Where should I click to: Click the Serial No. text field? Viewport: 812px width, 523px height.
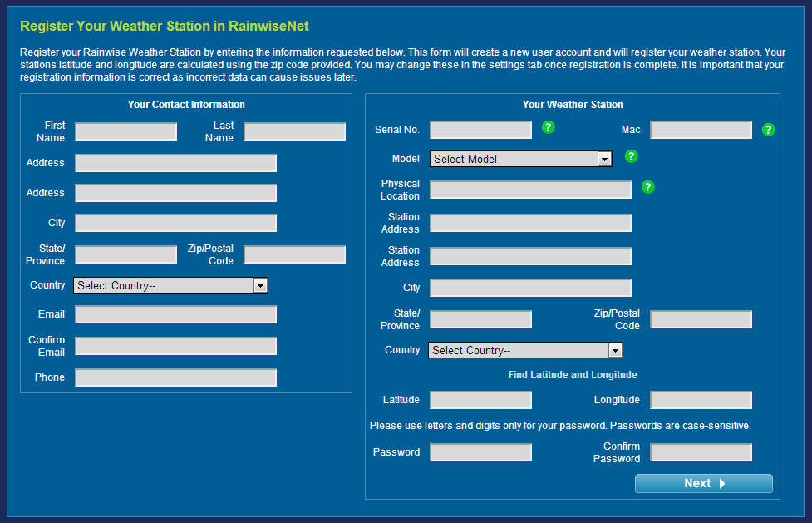click(x=480, y=130)
